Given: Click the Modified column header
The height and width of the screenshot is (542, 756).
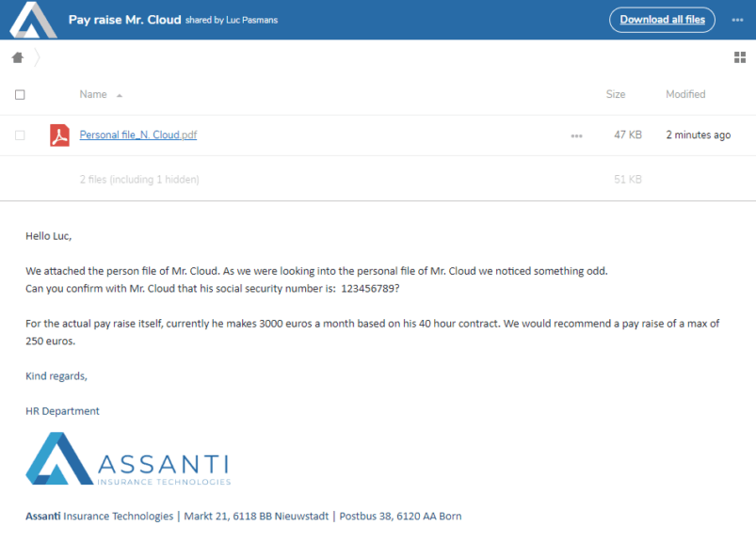Looking at the screenshot, I should point(684,94).
